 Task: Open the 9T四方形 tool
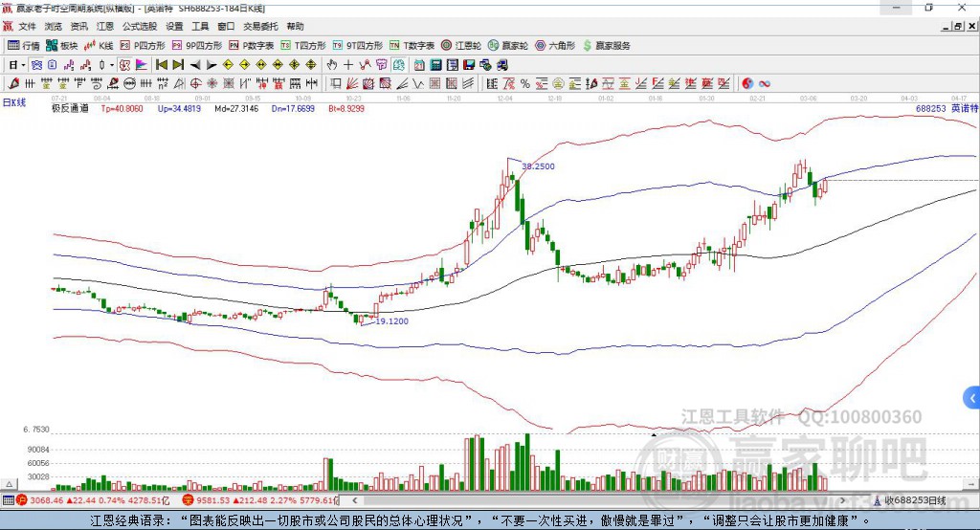pyautogui.click(x=358, y=46)
